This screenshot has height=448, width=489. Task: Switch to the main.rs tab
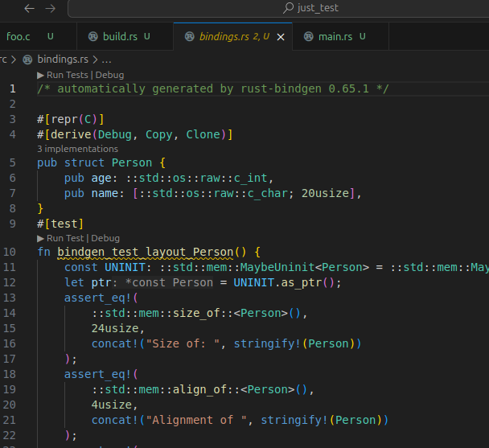[335, 37]
